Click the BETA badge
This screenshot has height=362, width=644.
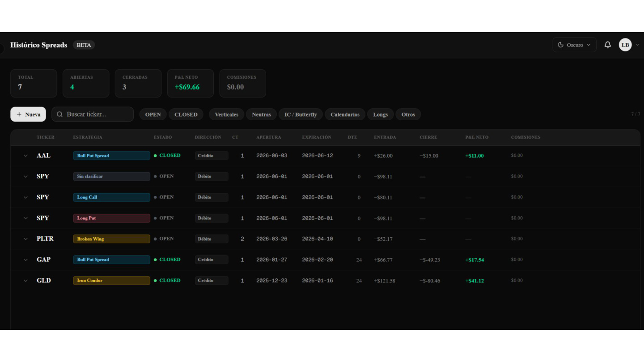pos(84,45)
